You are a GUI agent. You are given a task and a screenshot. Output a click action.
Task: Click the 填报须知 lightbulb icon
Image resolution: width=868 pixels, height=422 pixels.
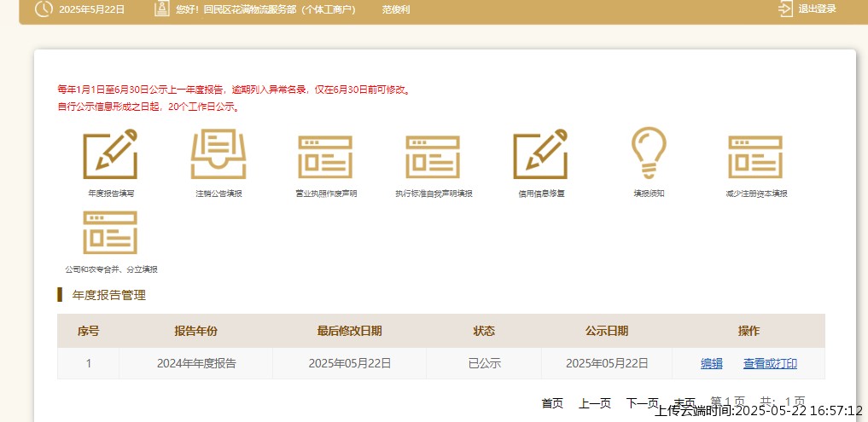(x=649, y=153)
